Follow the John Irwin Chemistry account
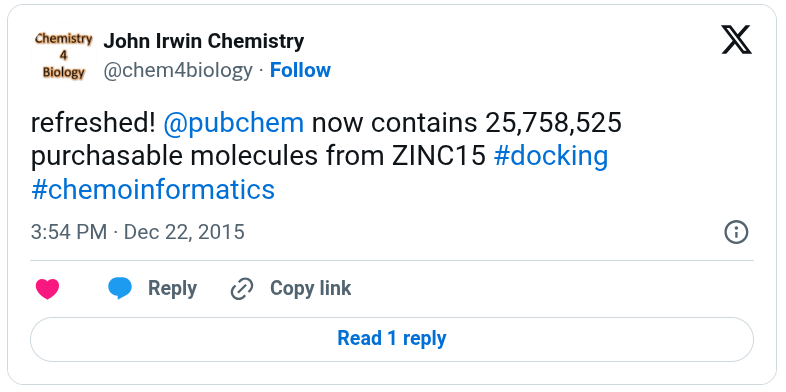This screenshot has height=392, width=786. tap(300, 70)
